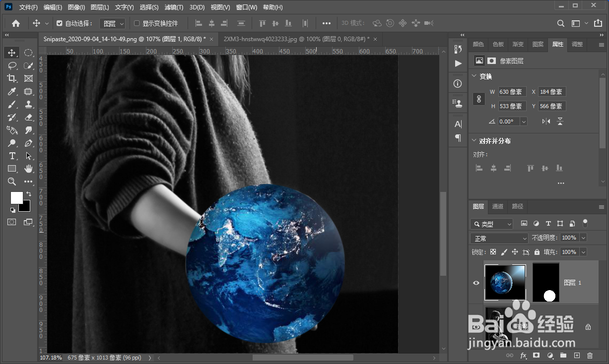Select the Pen tool
The width and height of the screenshot is (609, 364).
click(x=28, y=143)
